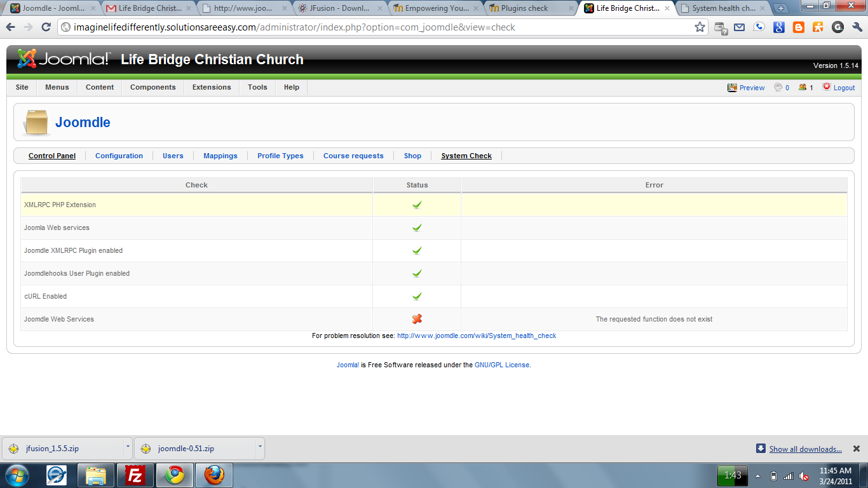Screen dimensions: 868x488
Task: Open the Components menu
Action: pos(153,87)
